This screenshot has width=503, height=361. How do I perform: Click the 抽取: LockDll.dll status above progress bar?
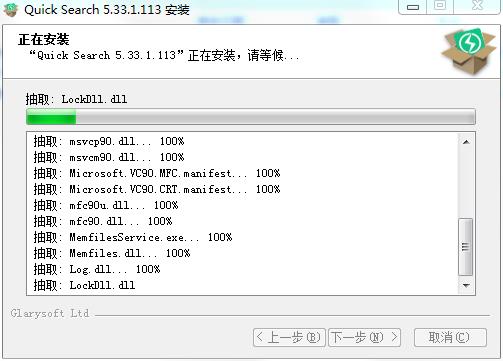76,99
